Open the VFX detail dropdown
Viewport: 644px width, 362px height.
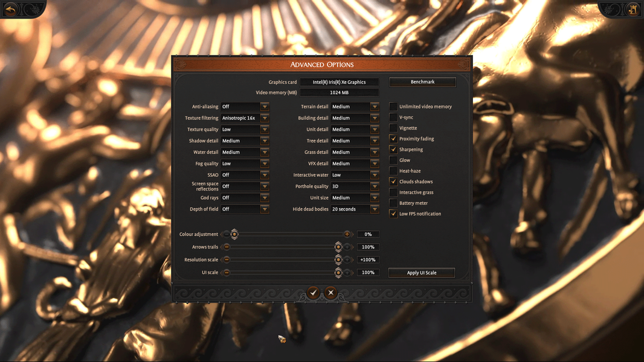pos(355,164)
